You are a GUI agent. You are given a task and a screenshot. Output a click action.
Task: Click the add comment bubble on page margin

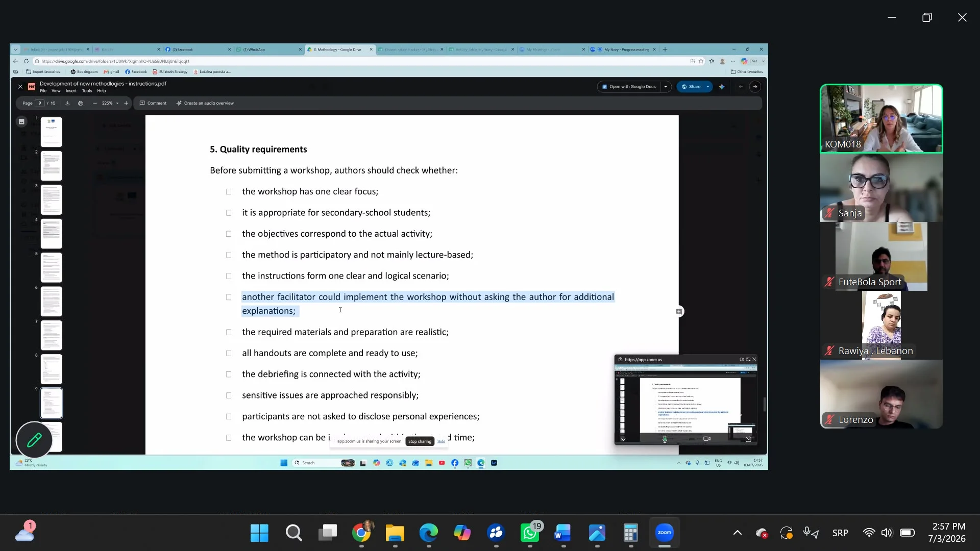click(x=679, y=311)
